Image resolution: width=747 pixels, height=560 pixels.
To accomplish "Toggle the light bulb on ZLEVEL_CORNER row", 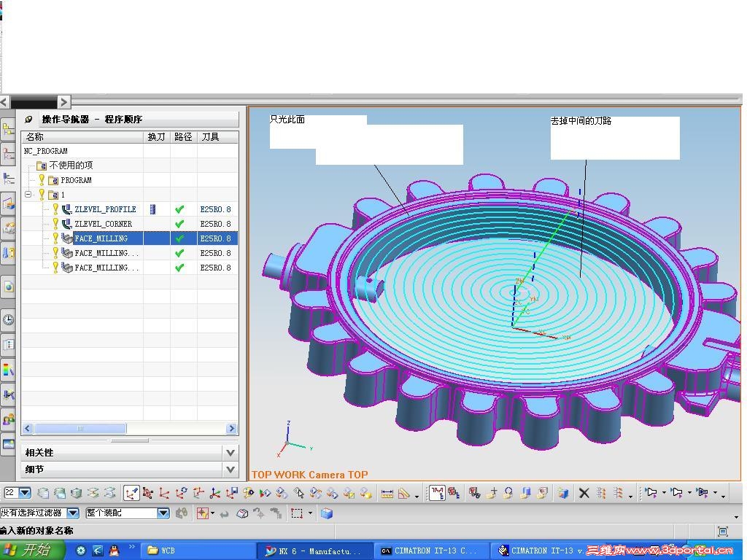I will (55, 224).
